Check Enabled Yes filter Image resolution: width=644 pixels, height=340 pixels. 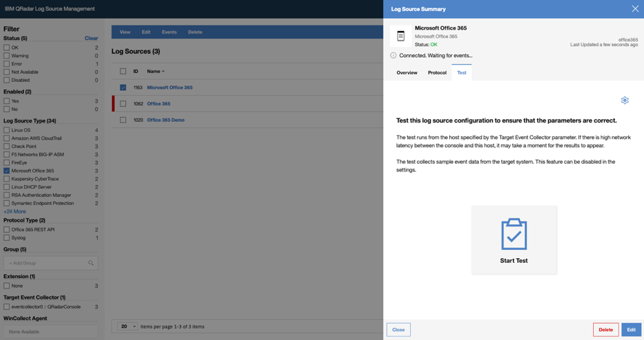pyautogui.click(x=7, y=101)
